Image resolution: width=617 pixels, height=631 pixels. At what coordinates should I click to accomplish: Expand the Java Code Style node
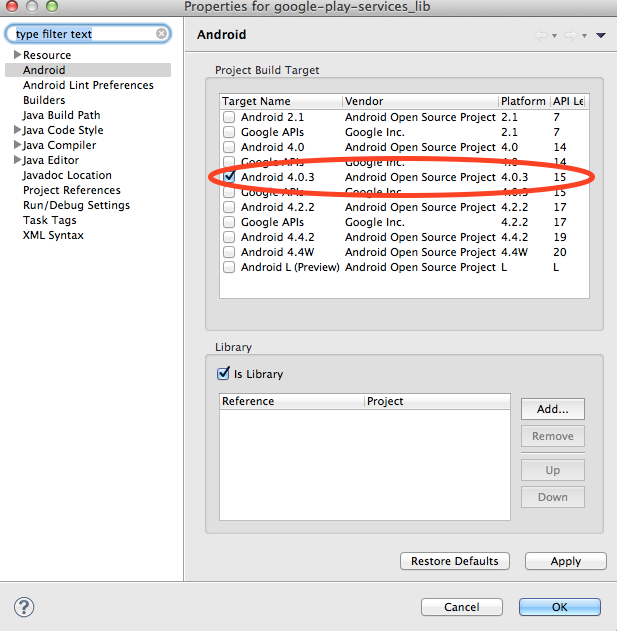[x=17, y=130]
